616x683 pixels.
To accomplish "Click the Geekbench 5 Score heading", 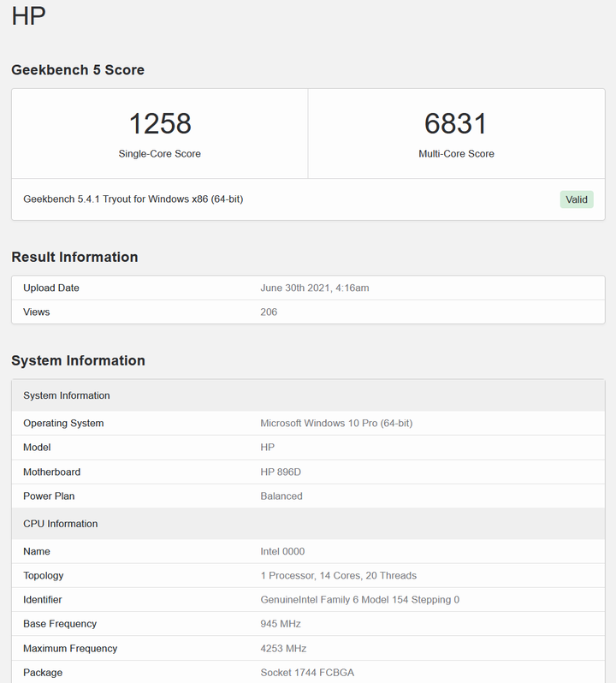I will [78, 69].
